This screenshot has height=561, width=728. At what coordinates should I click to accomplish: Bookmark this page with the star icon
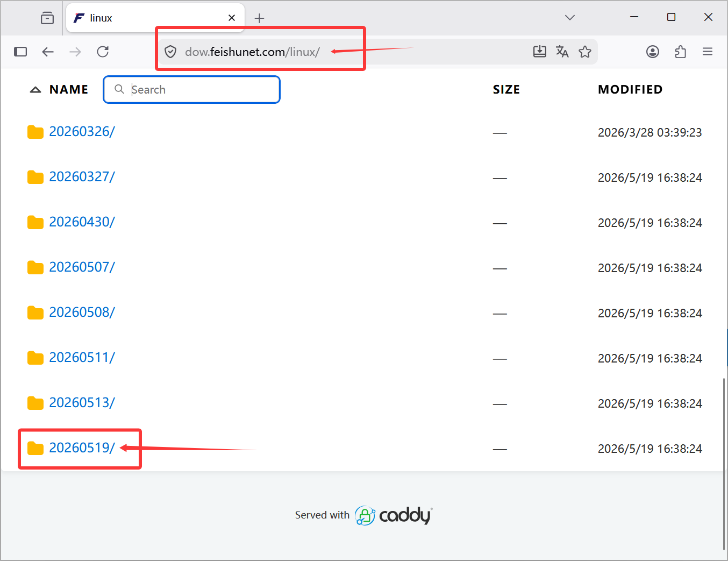tap(585, 52)
